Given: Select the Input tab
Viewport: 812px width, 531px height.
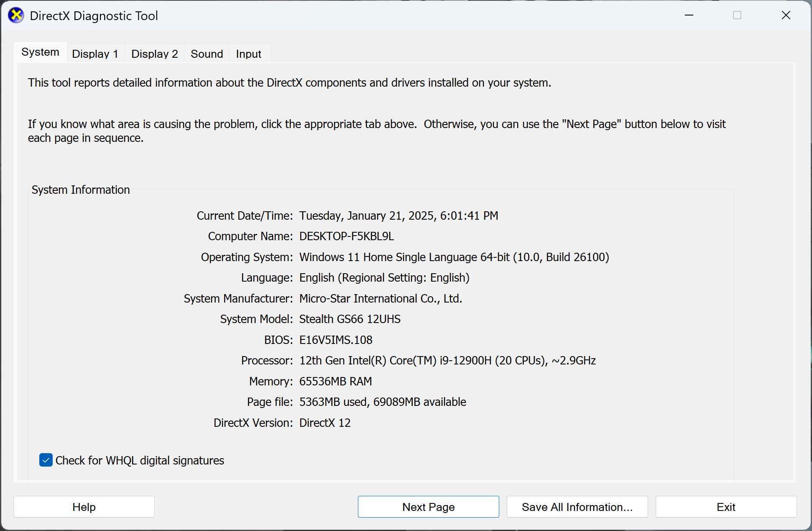Looking at the screenshot, I should pos(248,54).
